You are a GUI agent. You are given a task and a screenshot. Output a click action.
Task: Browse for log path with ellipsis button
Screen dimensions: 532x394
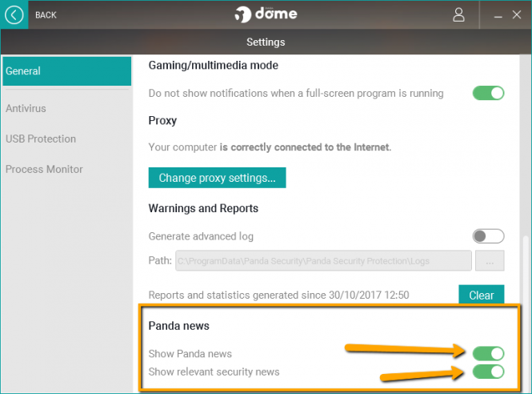pyautogui.click(x=490, y=261)
